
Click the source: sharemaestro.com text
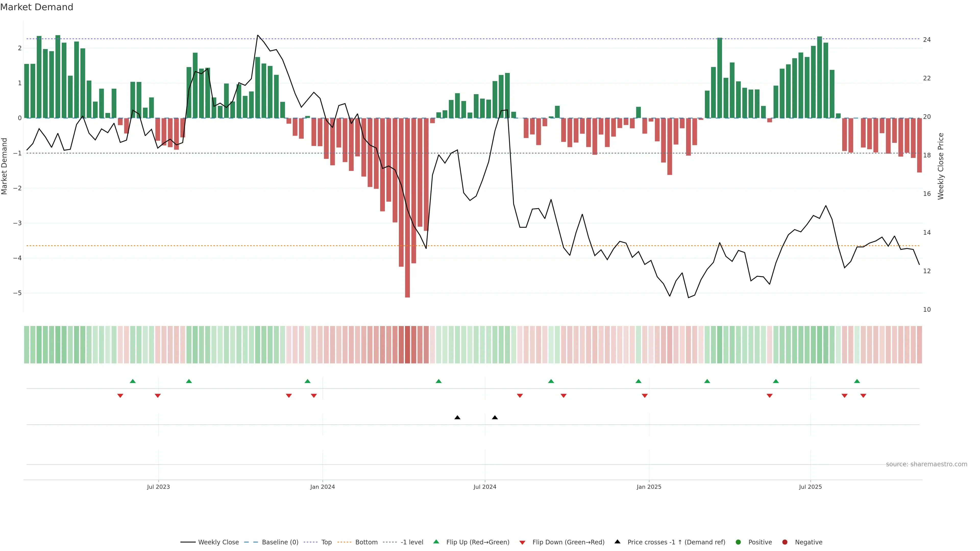(926, 464)
